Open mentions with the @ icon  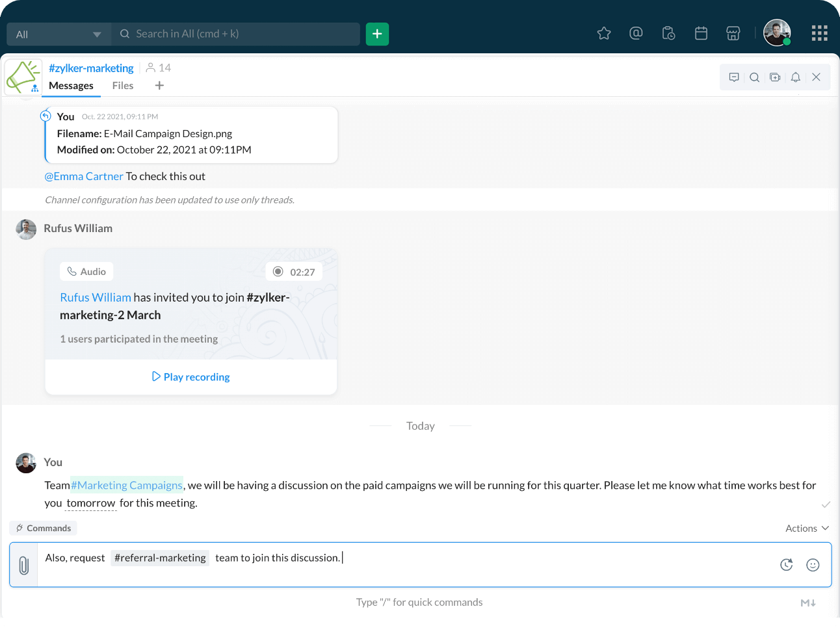click(636, 33)
